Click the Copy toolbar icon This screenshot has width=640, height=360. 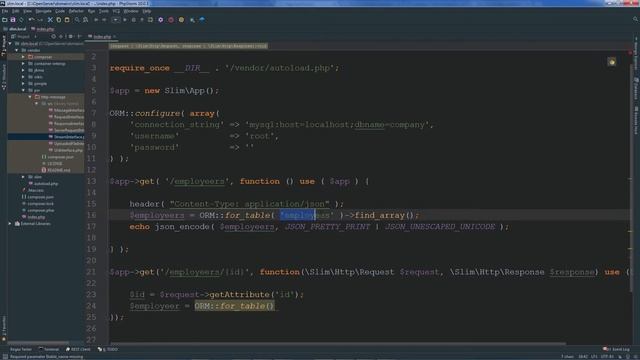point(58,20)
